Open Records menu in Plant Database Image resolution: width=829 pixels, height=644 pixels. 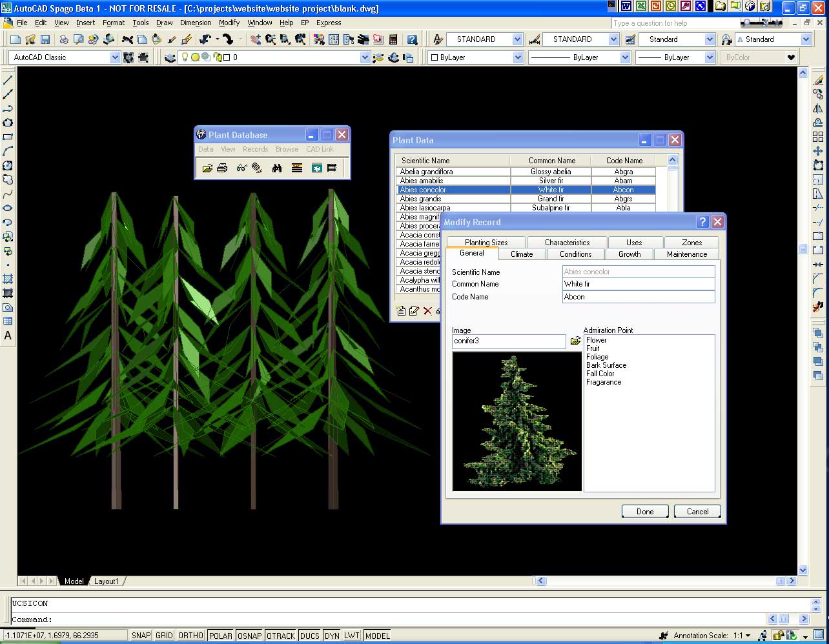click(x=255, y=149)
